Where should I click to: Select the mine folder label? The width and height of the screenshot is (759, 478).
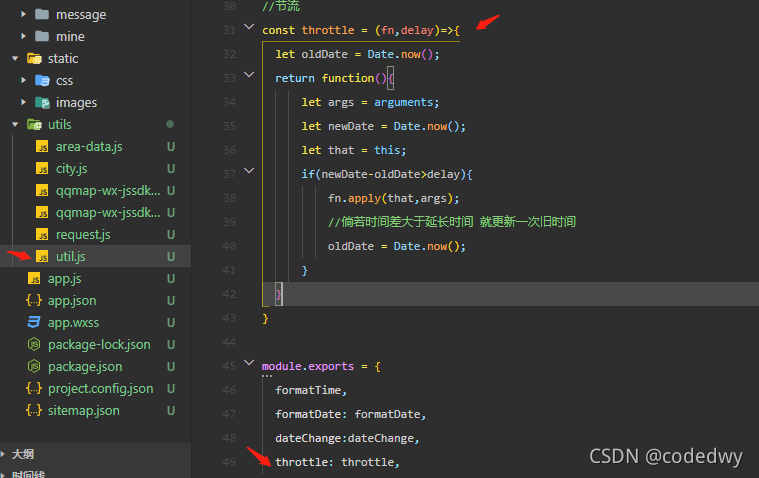(x=70, y=37)
